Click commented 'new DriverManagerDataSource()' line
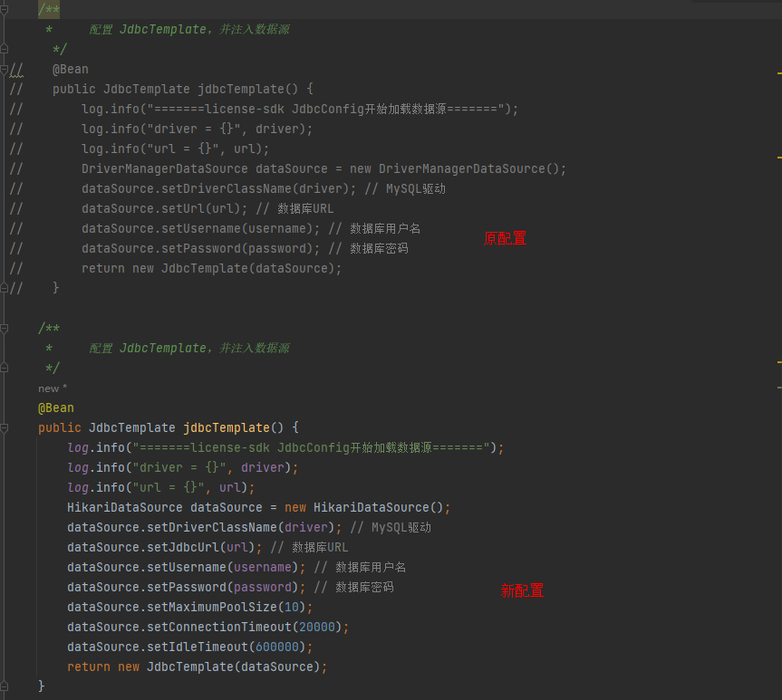This screenshot has height=700, width=782. point(323,169)
